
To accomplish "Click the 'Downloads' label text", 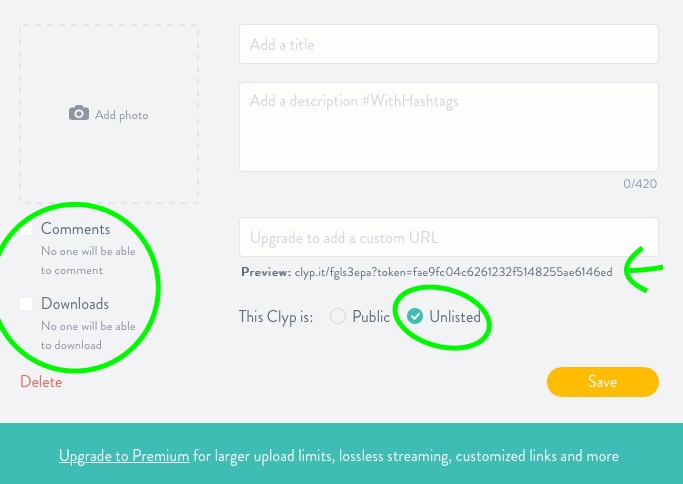I will point(75,304).
